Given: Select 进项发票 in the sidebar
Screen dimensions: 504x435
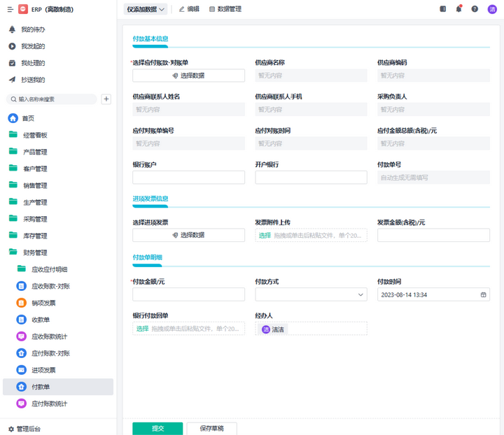Looking at the screenshot, I should coord(43,370).
